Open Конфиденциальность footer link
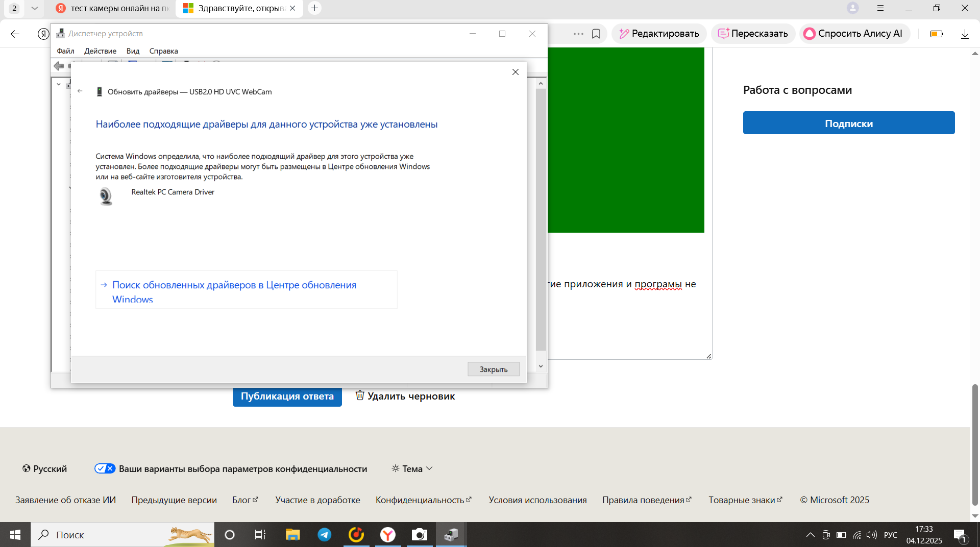Viewport: 980px width, 547px height. (424, 500)
